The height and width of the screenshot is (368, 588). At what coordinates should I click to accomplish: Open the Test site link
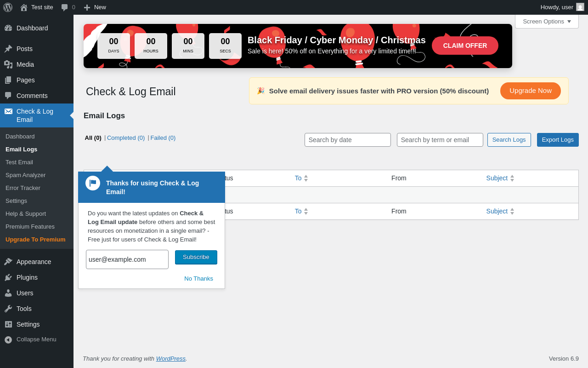pos(37,7)
